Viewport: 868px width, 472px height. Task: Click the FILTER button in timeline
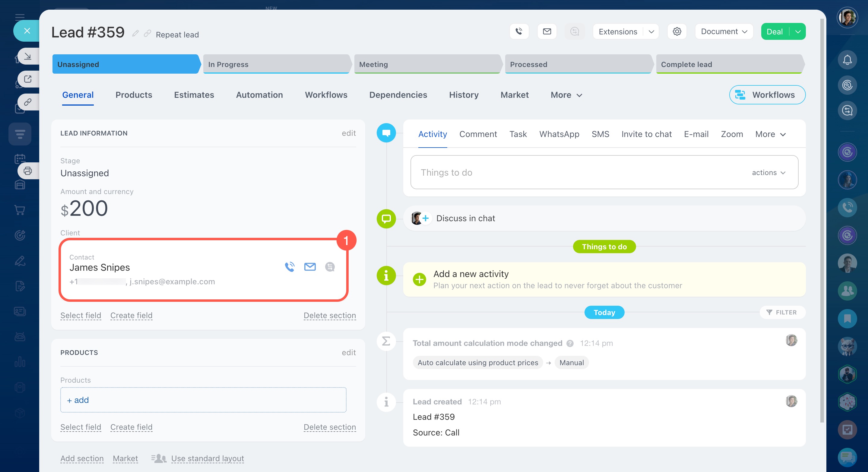click(782, 312)
